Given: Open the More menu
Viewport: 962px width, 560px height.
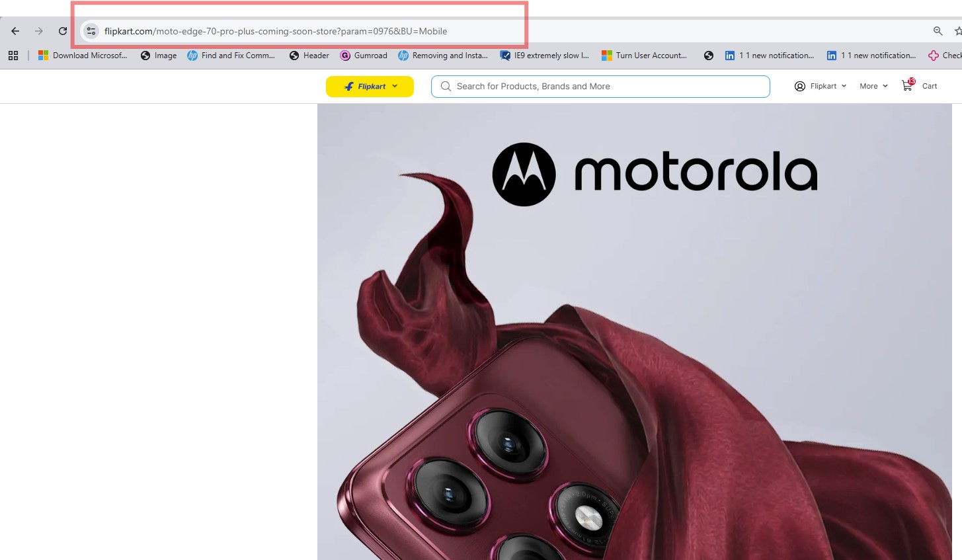Looking at the screenshot, I should [873, 86].
